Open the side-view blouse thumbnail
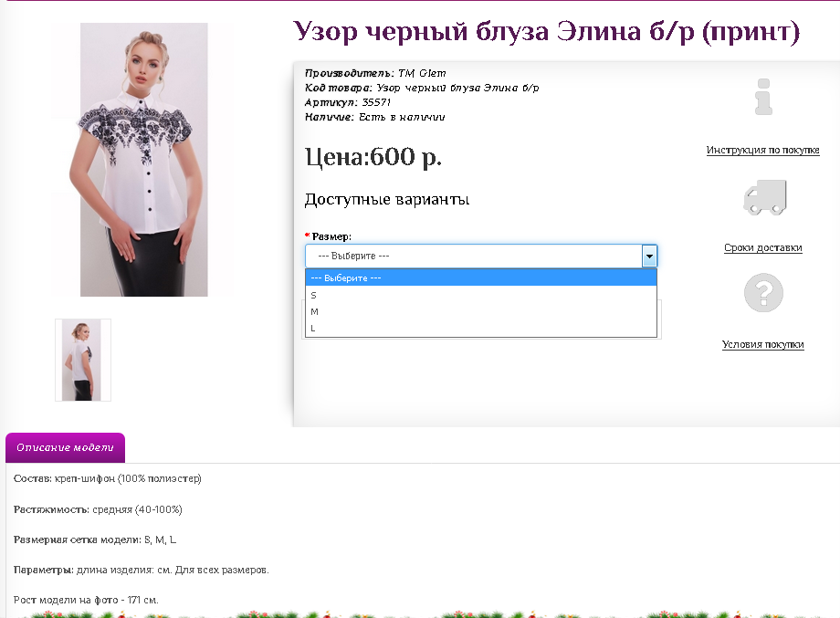This screenshot has width=840, height=618. [82, 360]
